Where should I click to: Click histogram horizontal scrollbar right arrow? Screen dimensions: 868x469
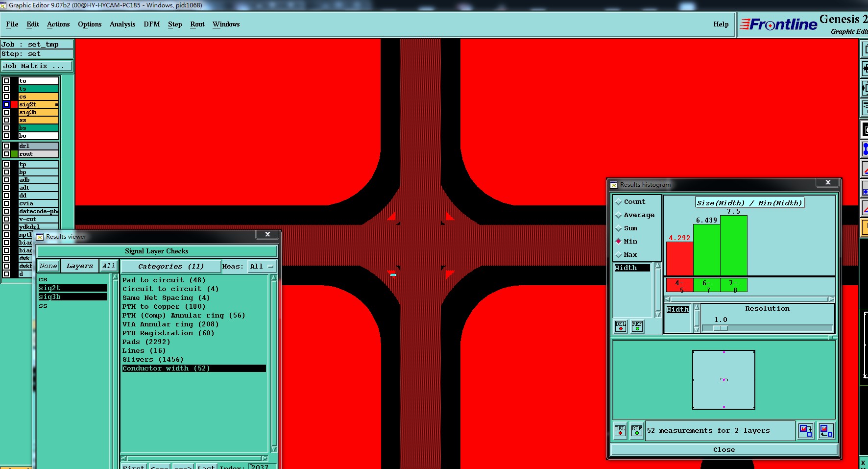coord(831,299)
